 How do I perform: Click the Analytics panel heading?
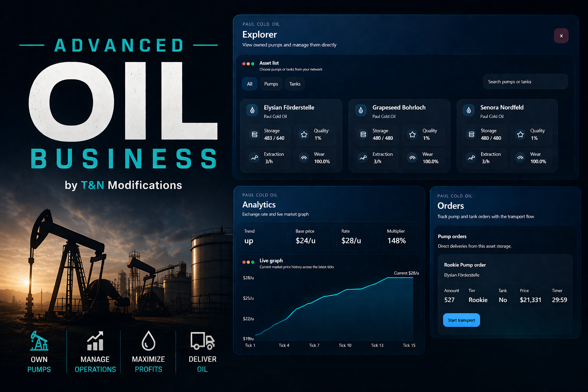tap(259, 205)
